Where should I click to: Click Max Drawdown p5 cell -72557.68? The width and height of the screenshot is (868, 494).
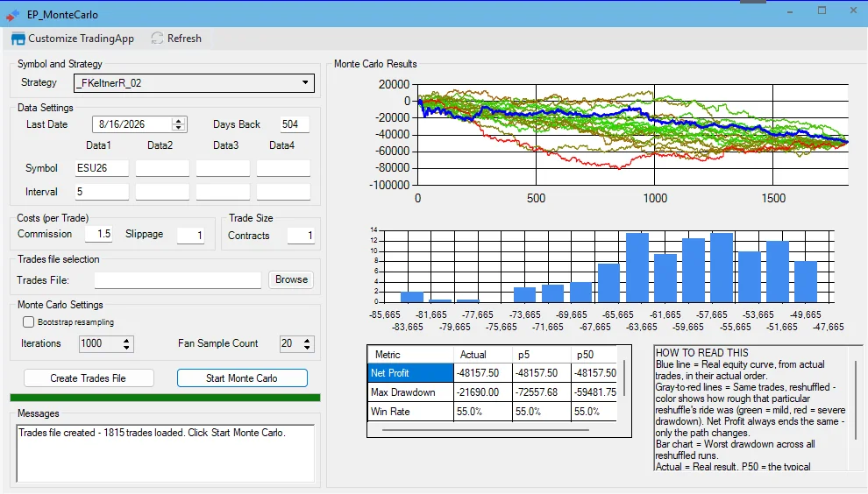[x=541, y=392]
